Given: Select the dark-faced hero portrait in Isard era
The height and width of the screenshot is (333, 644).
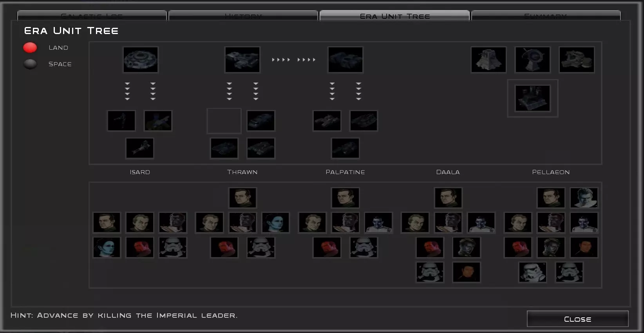Looking at the screenshot, I should point(173,223).
